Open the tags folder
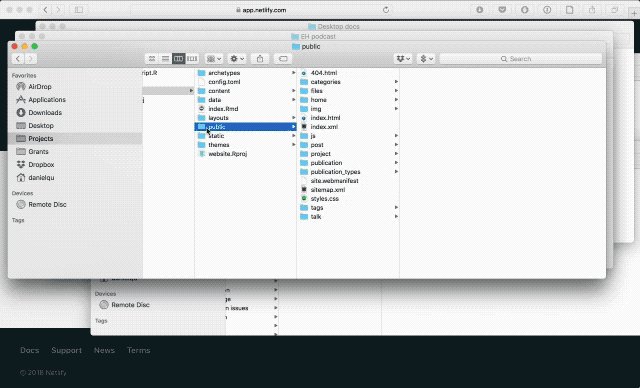The image size is (640, 388). pos(348,208)
